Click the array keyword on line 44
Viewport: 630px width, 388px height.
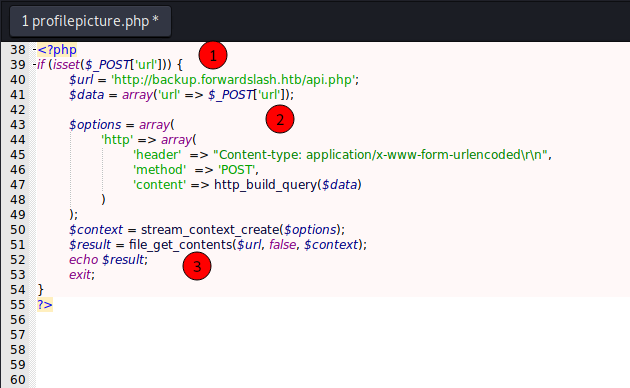tap(176, 140)
